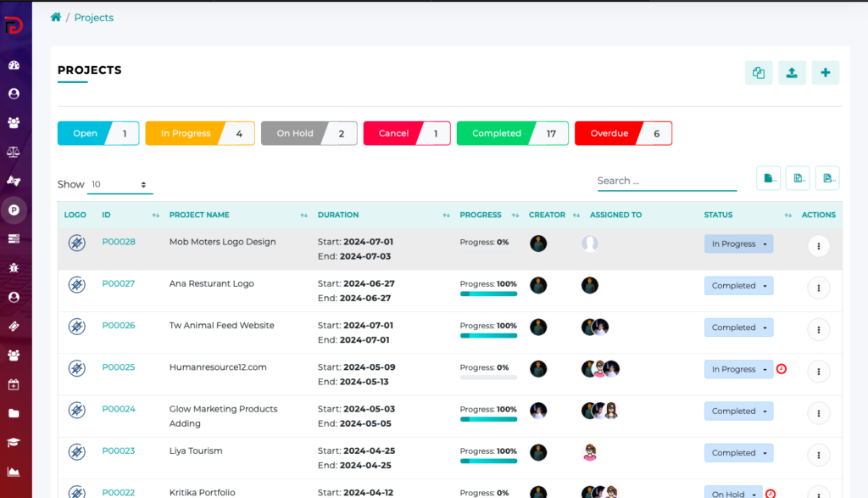868x498 pixels.
Task: Filter projects by In Progress tab
Action: 199,133
